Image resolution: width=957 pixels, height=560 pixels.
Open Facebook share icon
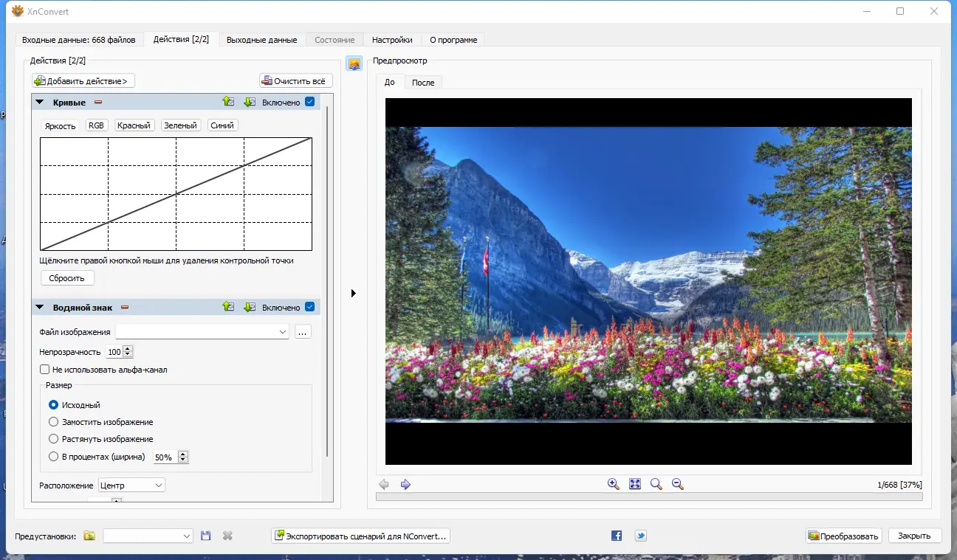617,536
